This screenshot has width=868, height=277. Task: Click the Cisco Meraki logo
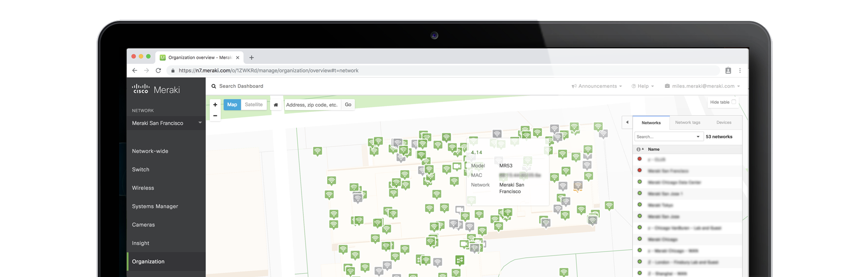(156, 89)
